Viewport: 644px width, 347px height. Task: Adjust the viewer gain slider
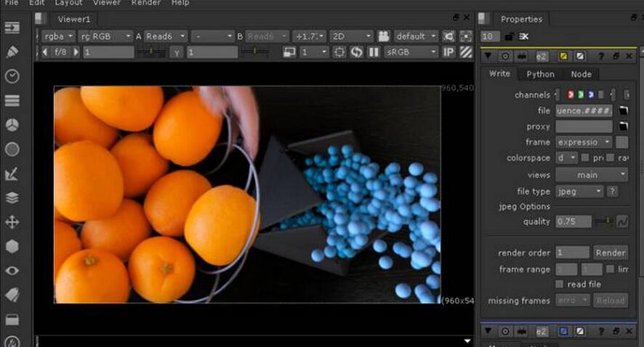pos(150,52)
